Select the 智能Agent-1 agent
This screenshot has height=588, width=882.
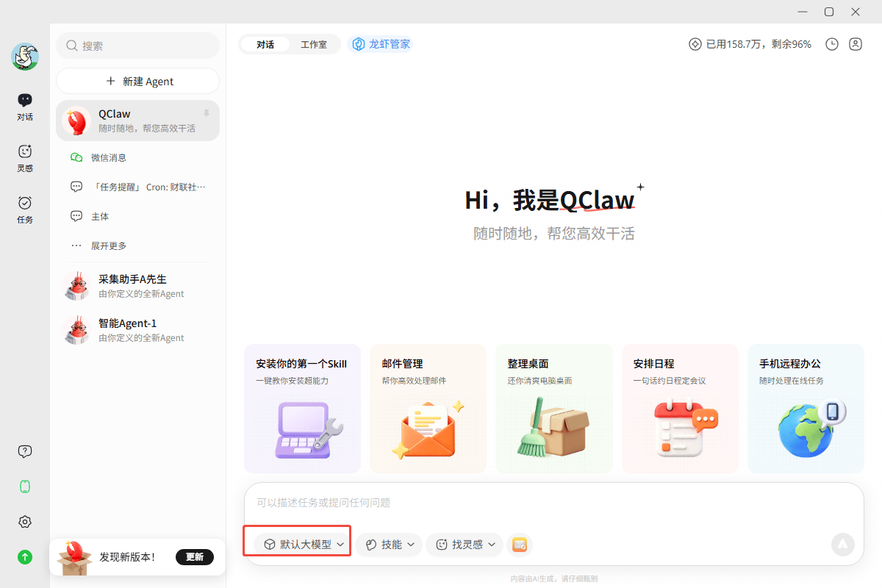click(138, 330)
